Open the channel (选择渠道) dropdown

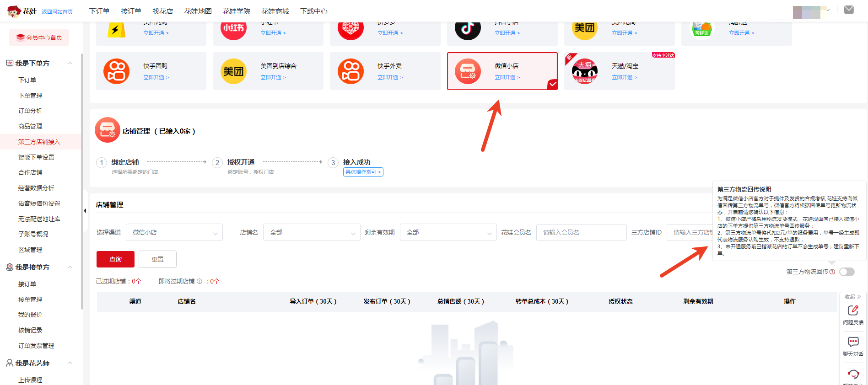coord(174,232)
